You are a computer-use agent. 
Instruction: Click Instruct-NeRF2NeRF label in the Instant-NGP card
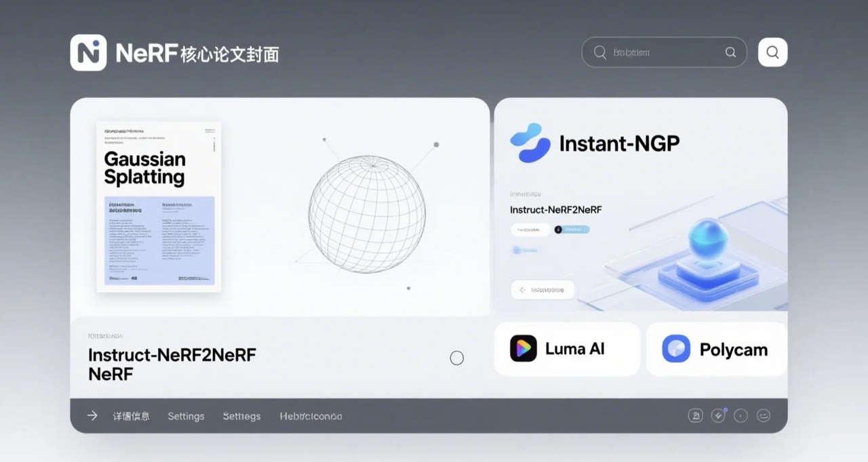coord(555,210)
